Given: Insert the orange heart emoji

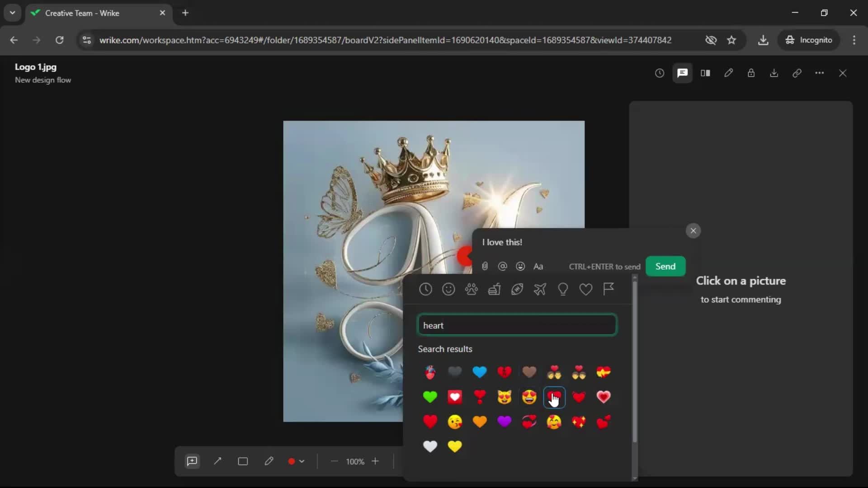Looking at the screenshot, I should click(x=480, y=422).
